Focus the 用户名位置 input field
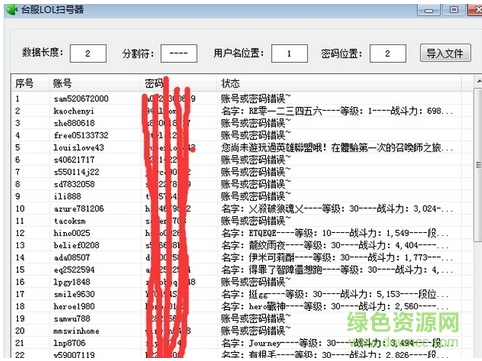This screenshot has width=482, height=361. pos(289,53)
